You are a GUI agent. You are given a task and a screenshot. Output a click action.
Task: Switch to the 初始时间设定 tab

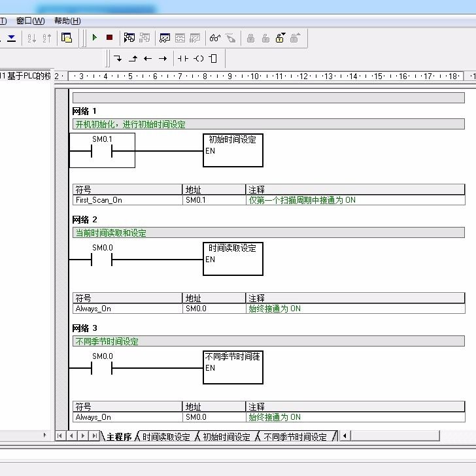click(226, 437)
